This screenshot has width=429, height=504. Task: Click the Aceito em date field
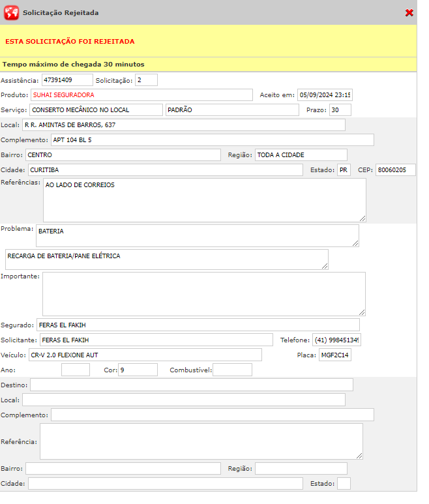324,95
